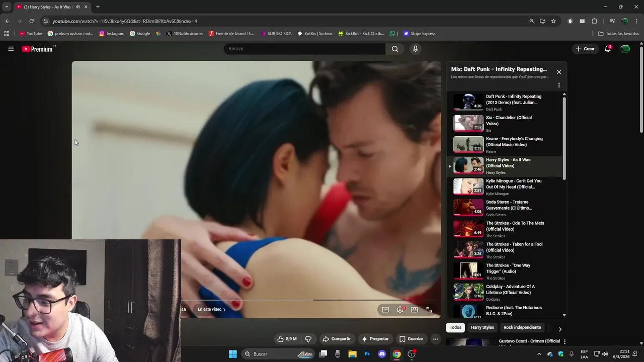Click the YouTube search magnifier button

pos(395,49)
